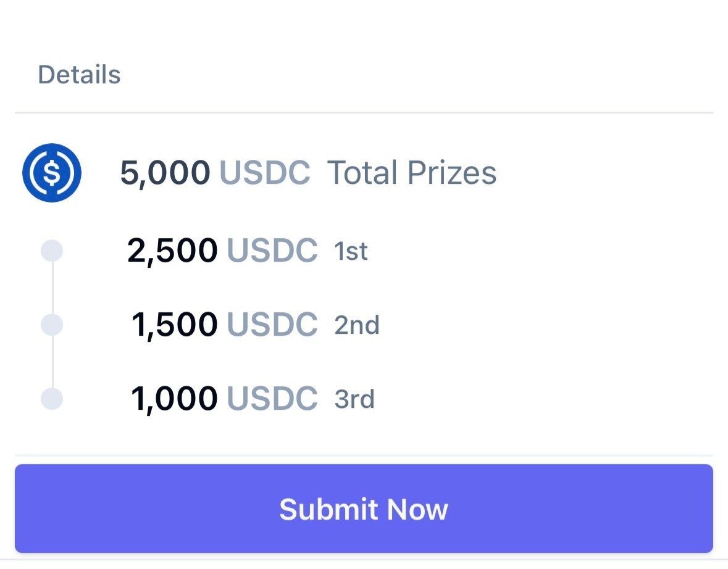The height and width of the screenshot is (569, 728).
Task: Click the first place timeline dot
Action: tap(52, 251)
